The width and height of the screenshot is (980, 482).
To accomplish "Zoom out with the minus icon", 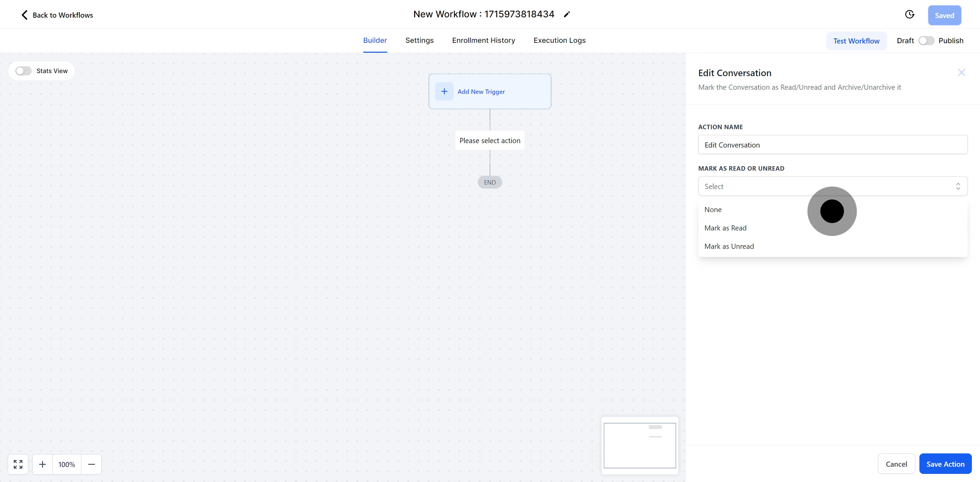I will (91, 464).
